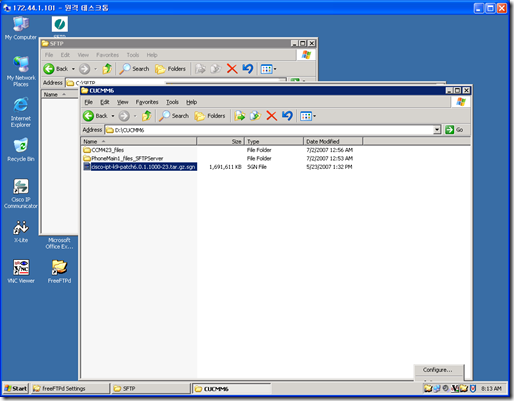This screenshot has width=514, height=401.
Task: Click the shield icon in system tray
Action: pos(473,389)
